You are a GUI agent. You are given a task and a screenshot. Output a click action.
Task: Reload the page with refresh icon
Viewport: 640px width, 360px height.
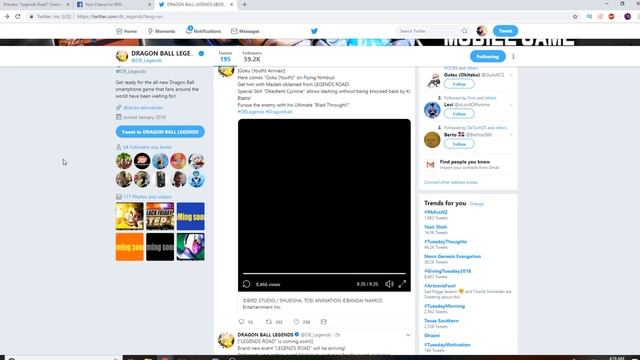[18, 16]
